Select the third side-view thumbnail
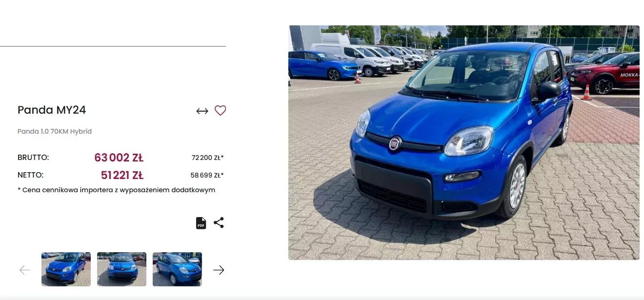This screenshot has height=300, width=644. (x=177, y=269)
